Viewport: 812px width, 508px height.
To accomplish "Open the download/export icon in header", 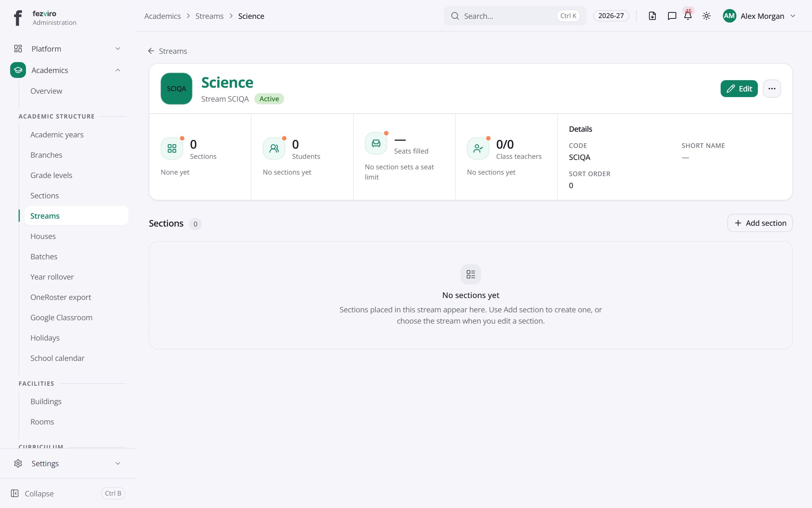I will pos(652,16).
